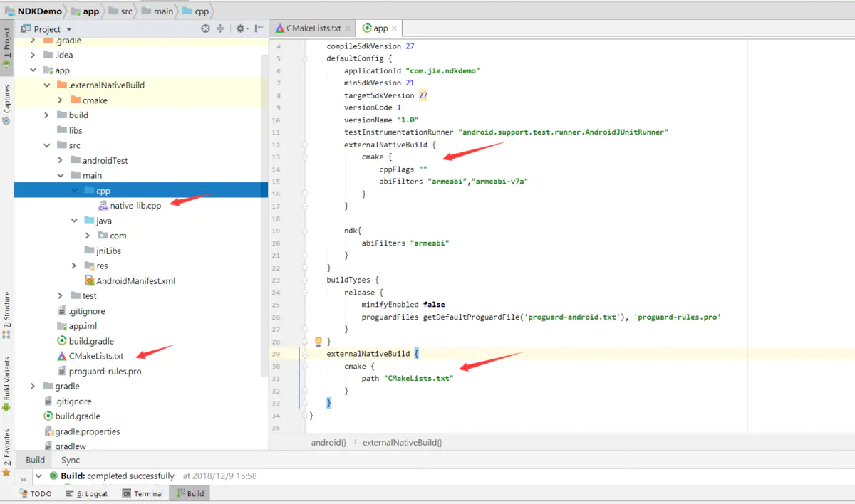Expand the androidTest folder
The width and height of the screenshot is (855, 504).
[61, 161]
